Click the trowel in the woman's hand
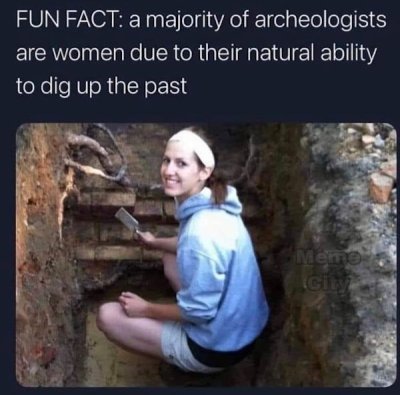Screen dimensions: 400x395 tap(129, 220)
